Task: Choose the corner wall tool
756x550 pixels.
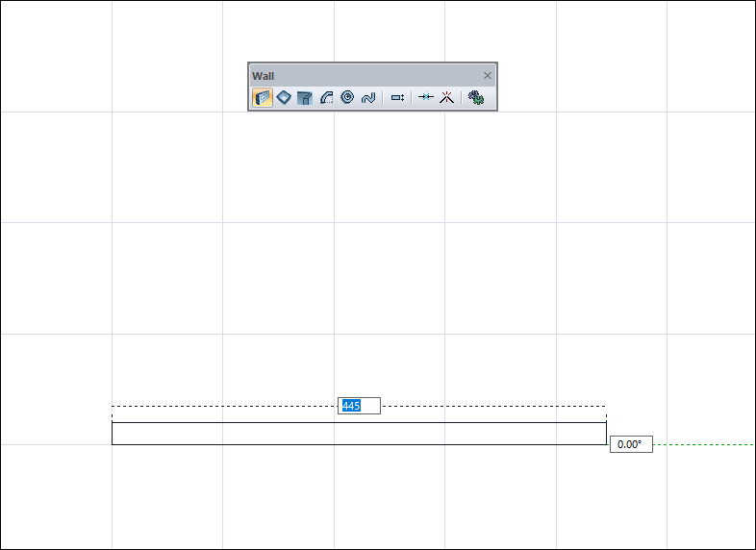Action: click(305, 97)
